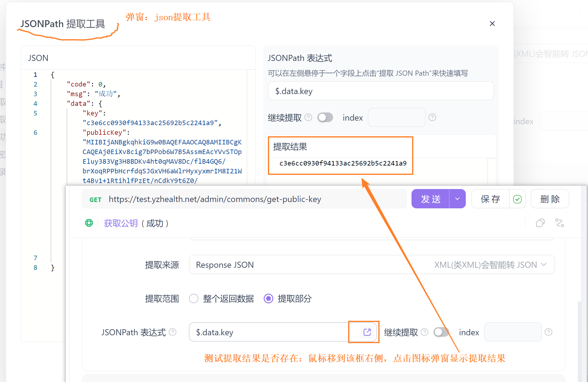
Task: Click the globe environment icon
Action: click(x=89, y=223)
